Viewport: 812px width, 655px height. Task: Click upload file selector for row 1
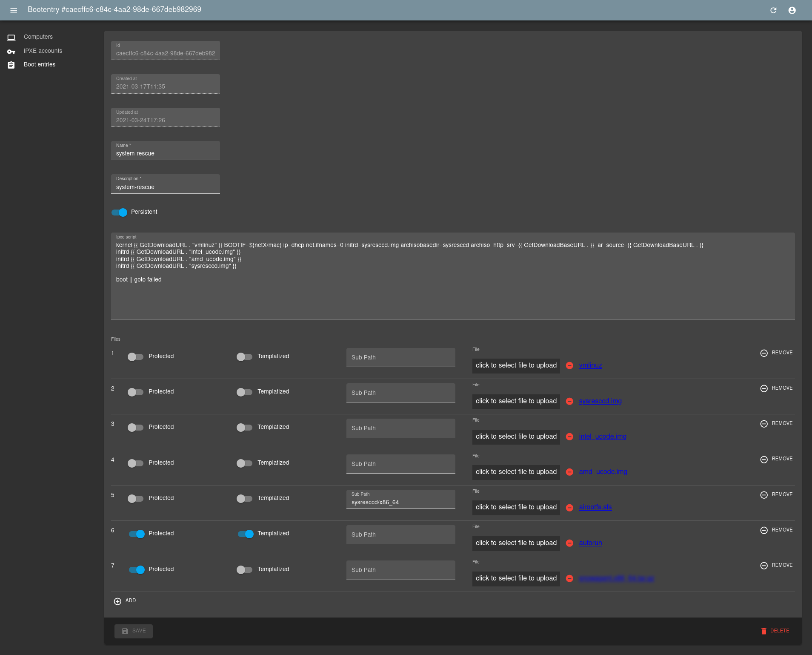516,366
